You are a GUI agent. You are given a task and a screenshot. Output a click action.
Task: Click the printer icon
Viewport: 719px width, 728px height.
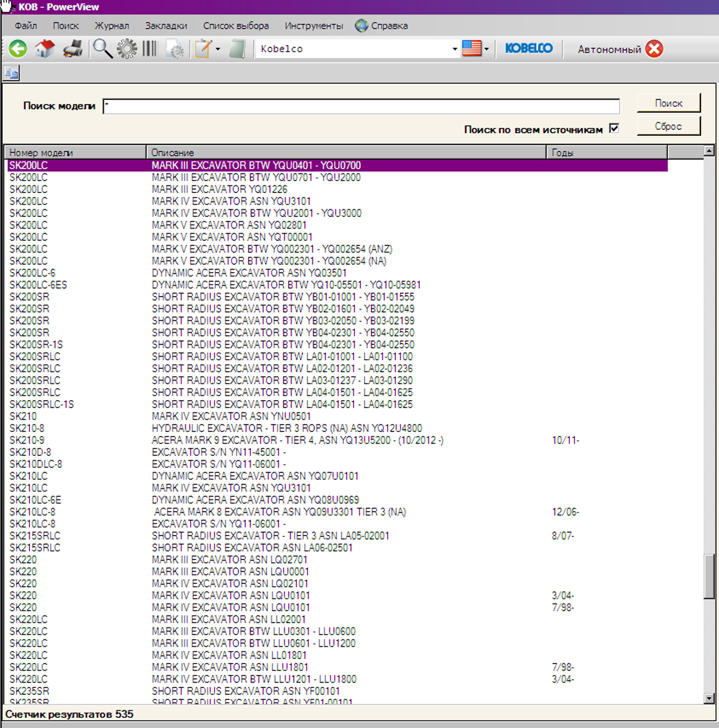click(73, 49)
